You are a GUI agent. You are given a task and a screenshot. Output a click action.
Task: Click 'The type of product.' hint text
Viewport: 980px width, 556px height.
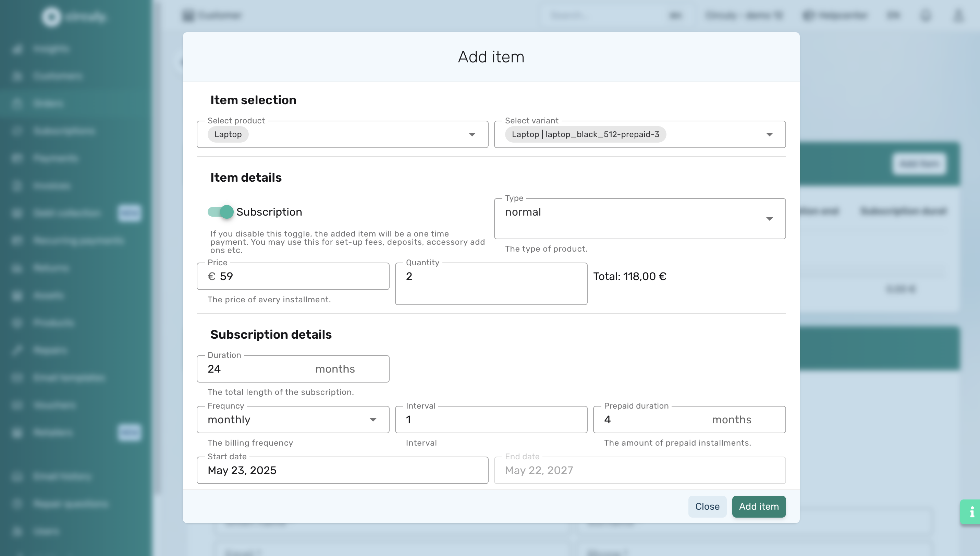tap(546, 249)
